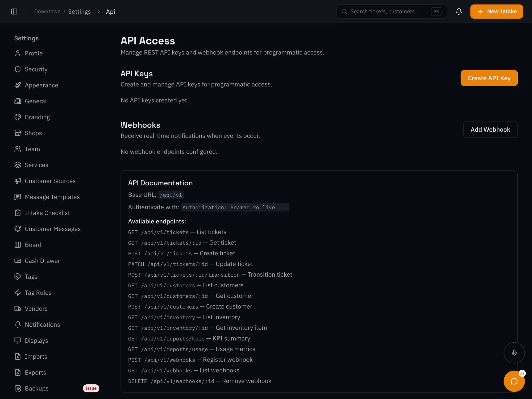Click the Displays monitor icon
532x399 pixels.
pos(18,340)
